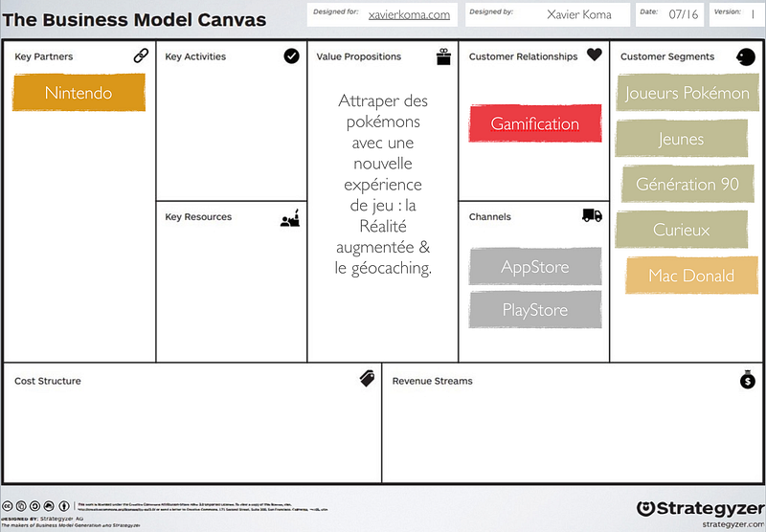This screenshot has width=766, height=532.
Task: Open the strategyzer.com link
Action: click(733, 524)
